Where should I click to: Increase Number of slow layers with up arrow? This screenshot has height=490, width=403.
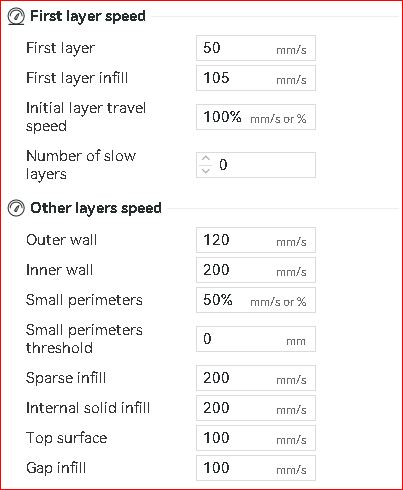point(206,159)
